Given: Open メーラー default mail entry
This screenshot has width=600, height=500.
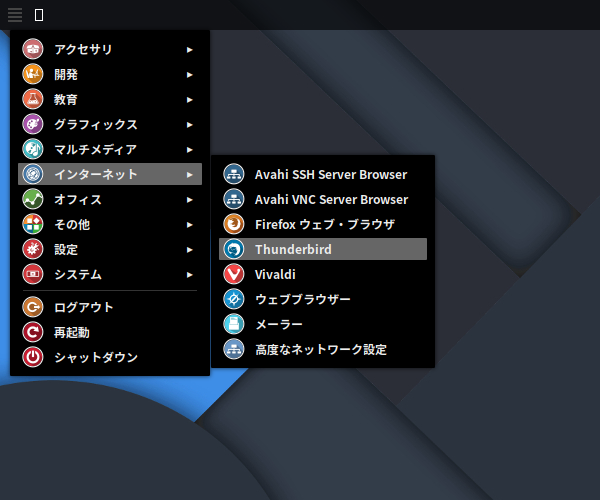Looking at the screenshot, I should (x=323, y=324).
